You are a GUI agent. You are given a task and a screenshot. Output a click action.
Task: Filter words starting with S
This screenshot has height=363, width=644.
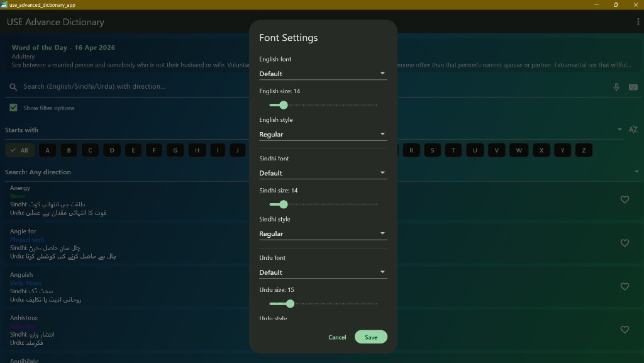point(432,150)
